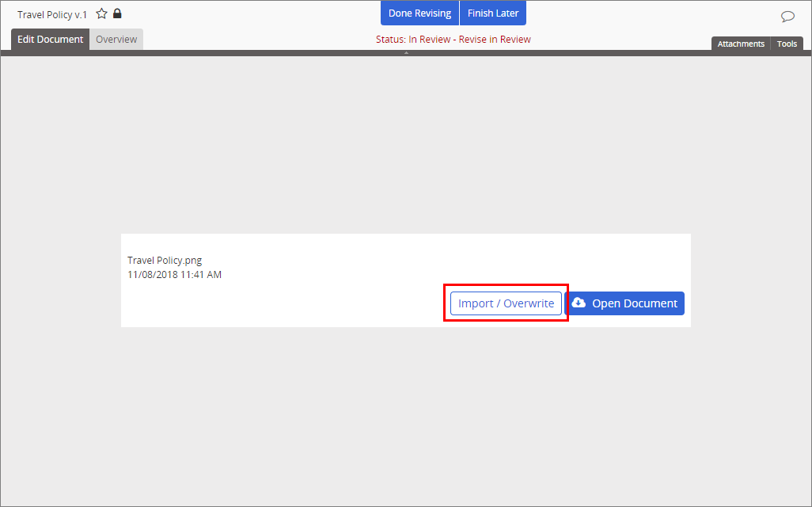Screen dimensions: 812x507
Task: Click the Import / Overwrite button
Action: [506, 303]
